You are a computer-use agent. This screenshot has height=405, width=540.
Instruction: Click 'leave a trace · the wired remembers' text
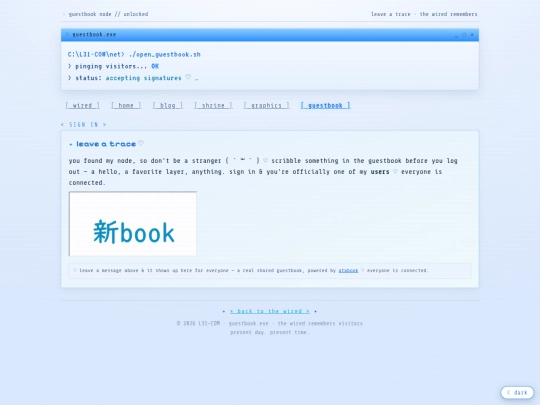tap(424, 14)
